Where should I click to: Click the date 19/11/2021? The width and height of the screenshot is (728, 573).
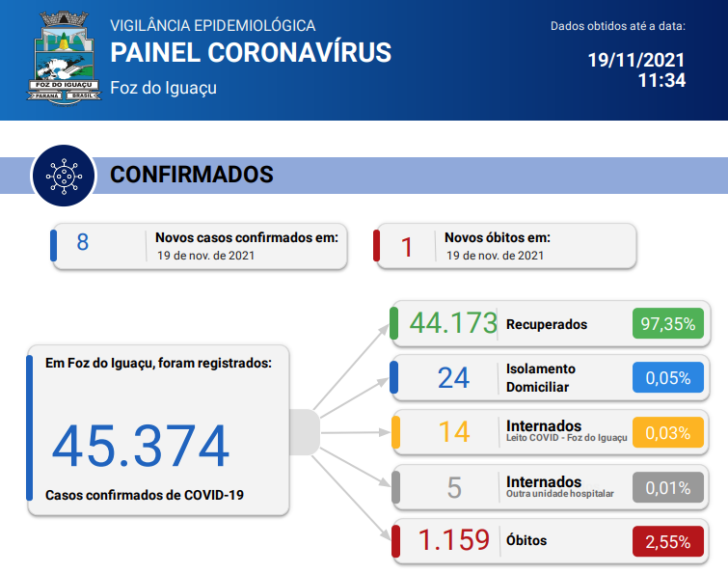636,61
